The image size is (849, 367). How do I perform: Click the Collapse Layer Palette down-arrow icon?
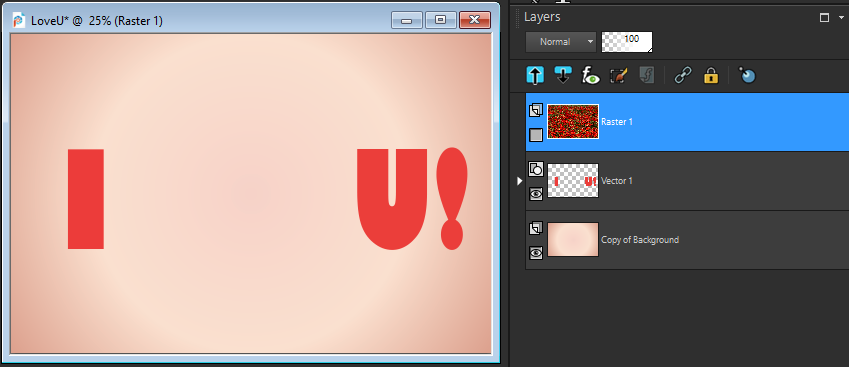(x=563, y=75)
